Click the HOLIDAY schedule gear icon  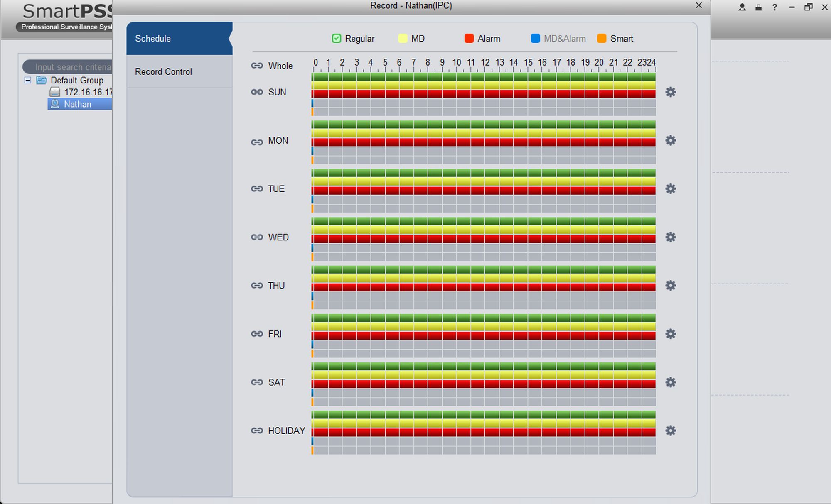(670, 431)
